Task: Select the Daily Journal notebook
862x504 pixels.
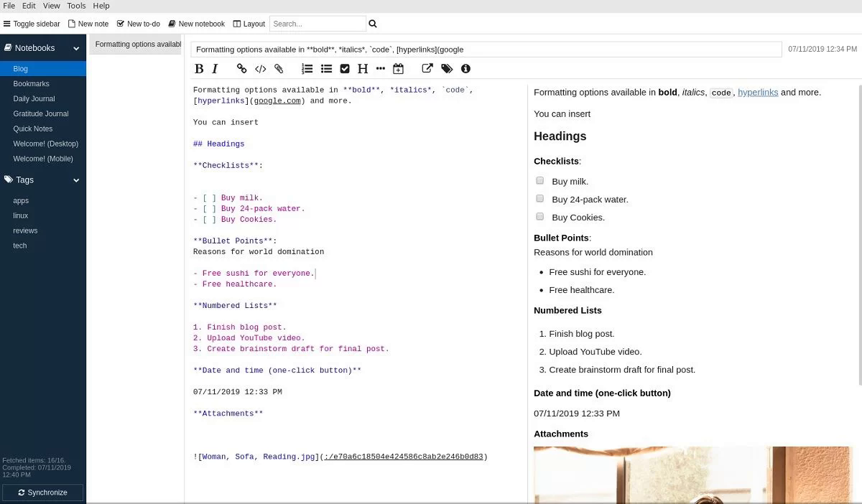Action: pos(34,99)
